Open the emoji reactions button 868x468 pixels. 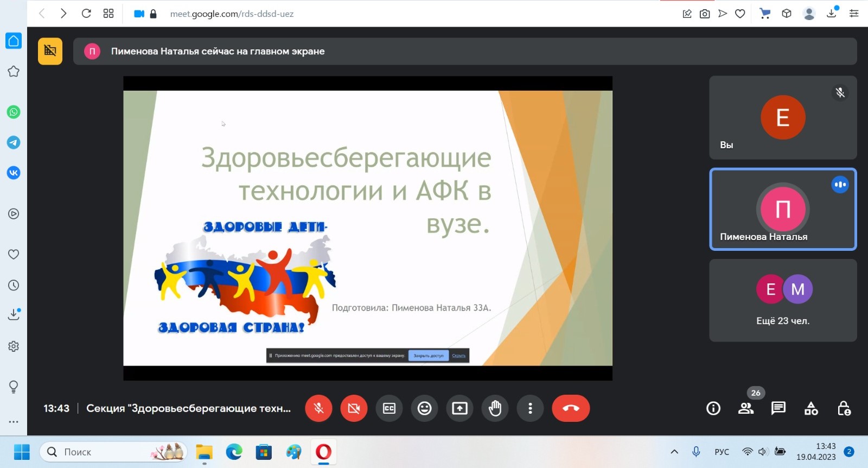tap(424, 408)
